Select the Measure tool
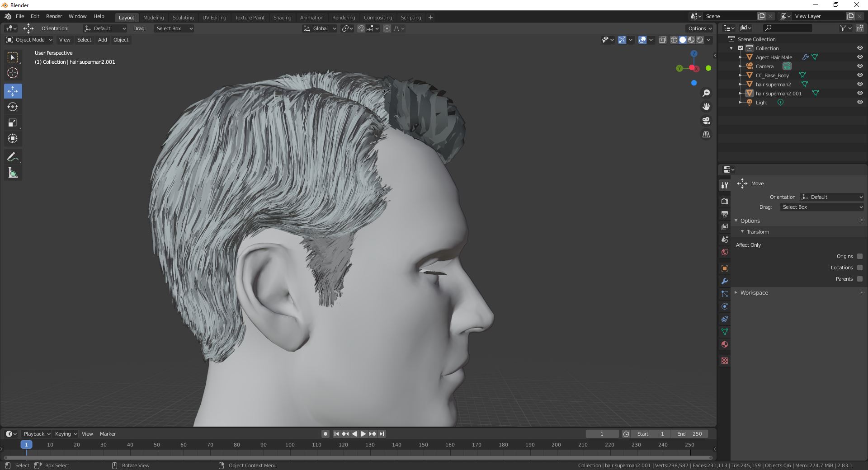Image resolution: width=868 pixels, height=470 pixels. click(13, 173)
